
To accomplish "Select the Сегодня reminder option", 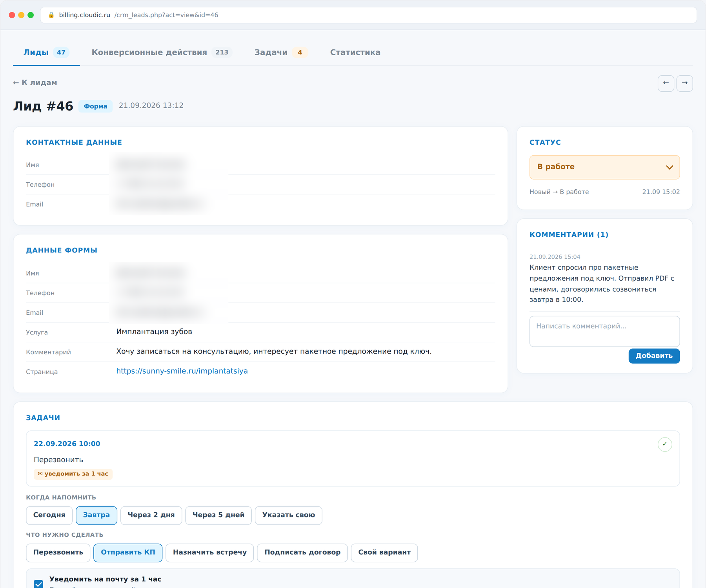I will click(49, 515).
